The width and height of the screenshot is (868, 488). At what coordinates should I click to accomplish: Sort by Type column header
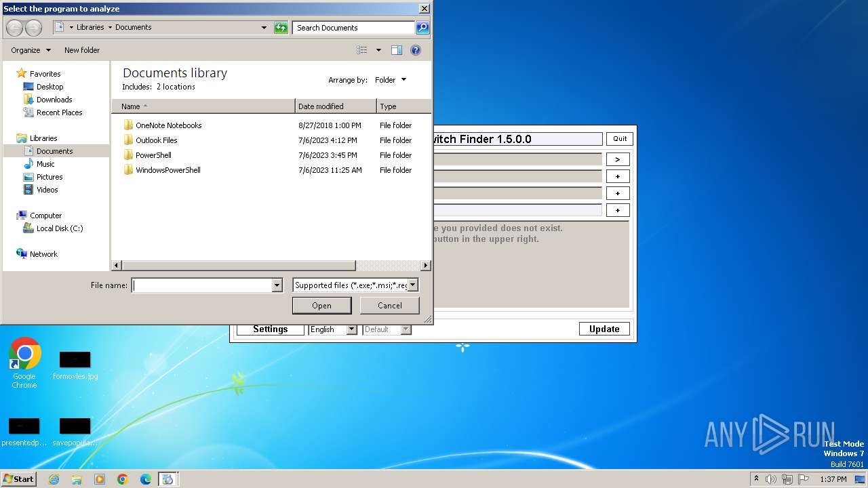tap(403, 106)
